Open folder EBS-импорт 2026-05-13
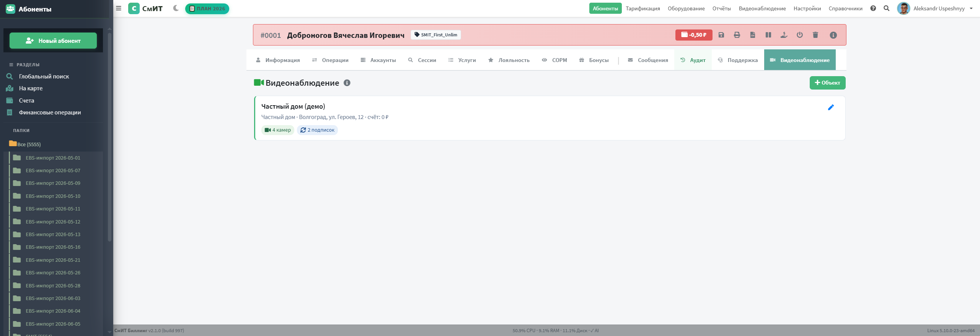 coord(53,235)
